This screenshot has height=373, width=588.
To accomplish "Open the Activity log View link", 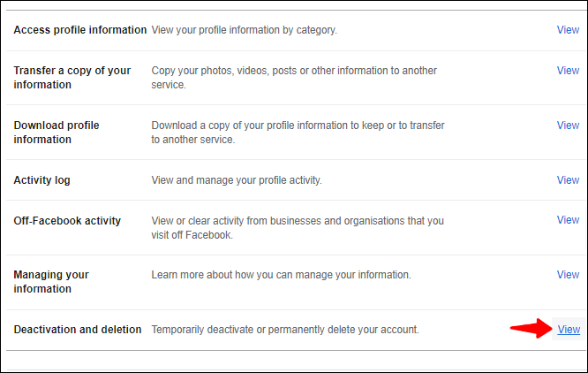I will pos(568,180).
